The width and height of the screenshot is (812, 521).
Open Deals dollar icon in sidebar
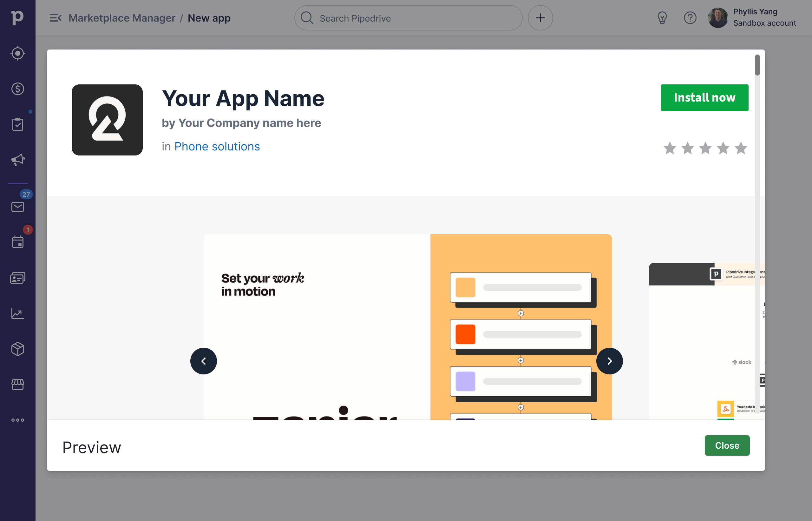click(x=17, y=89)
